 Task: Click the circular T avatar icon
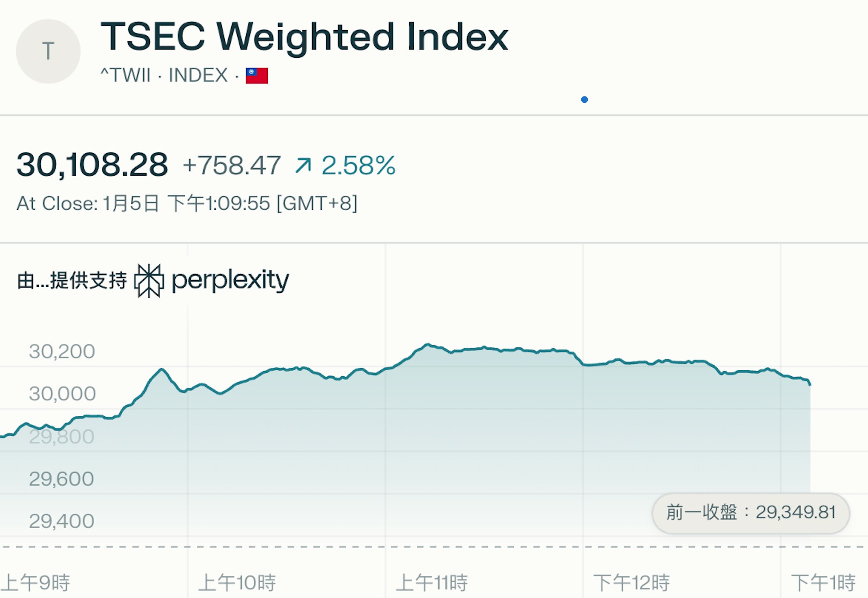point(48,51)
